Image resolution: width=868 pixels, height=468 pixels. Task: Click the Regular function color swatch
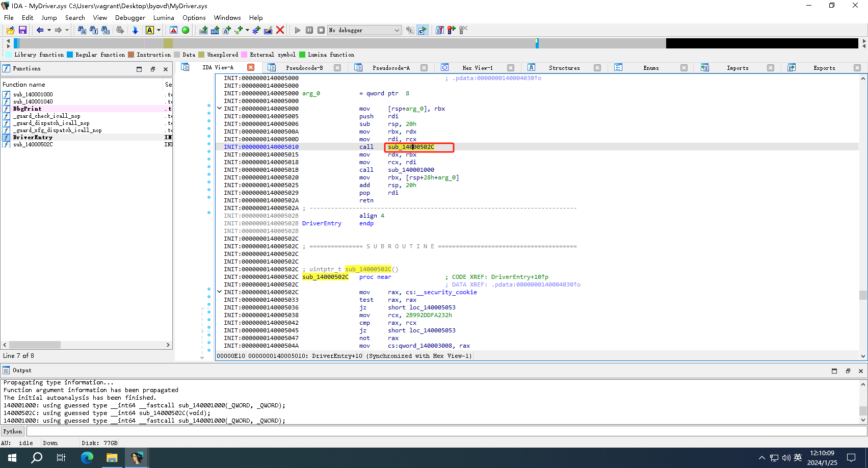tap(70, 55)
